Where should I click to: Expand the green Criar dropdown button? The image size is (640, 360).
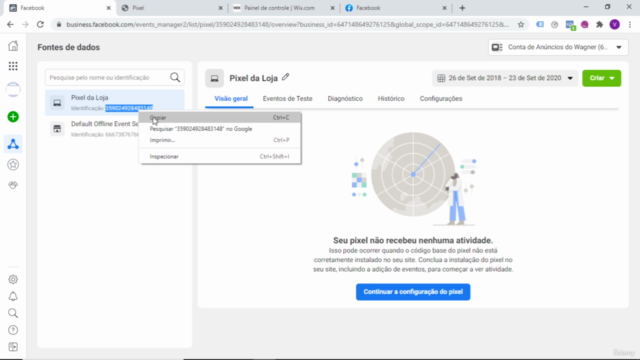pyautogui.click(x=602, y=78)
